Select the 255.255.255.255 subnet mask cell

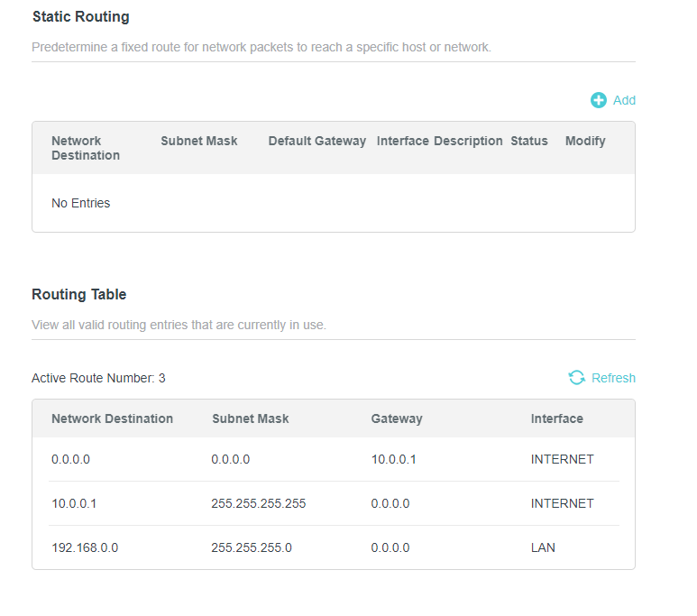coord(259,503)
